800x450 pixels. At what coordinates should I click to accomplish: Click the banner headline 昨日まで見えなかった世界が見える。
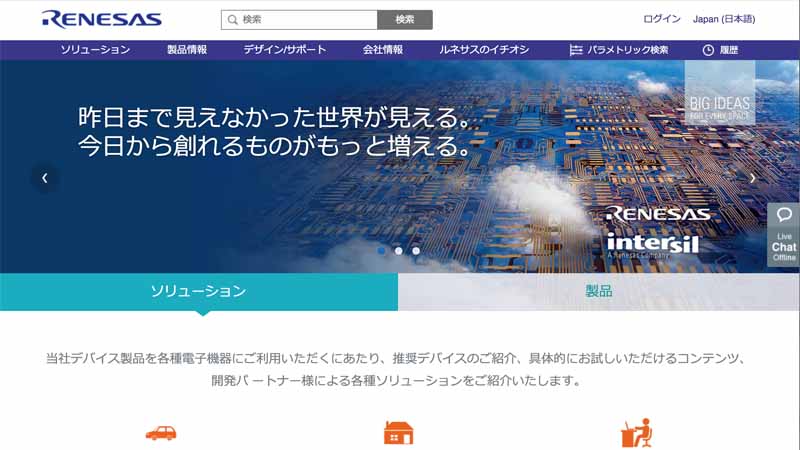pos(276,117)
